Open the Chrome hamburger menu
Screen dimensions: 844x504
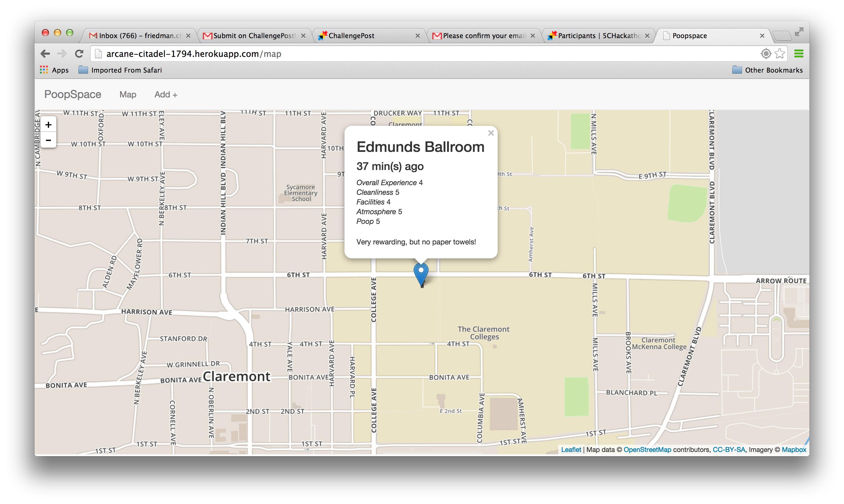tap(799, 54)
